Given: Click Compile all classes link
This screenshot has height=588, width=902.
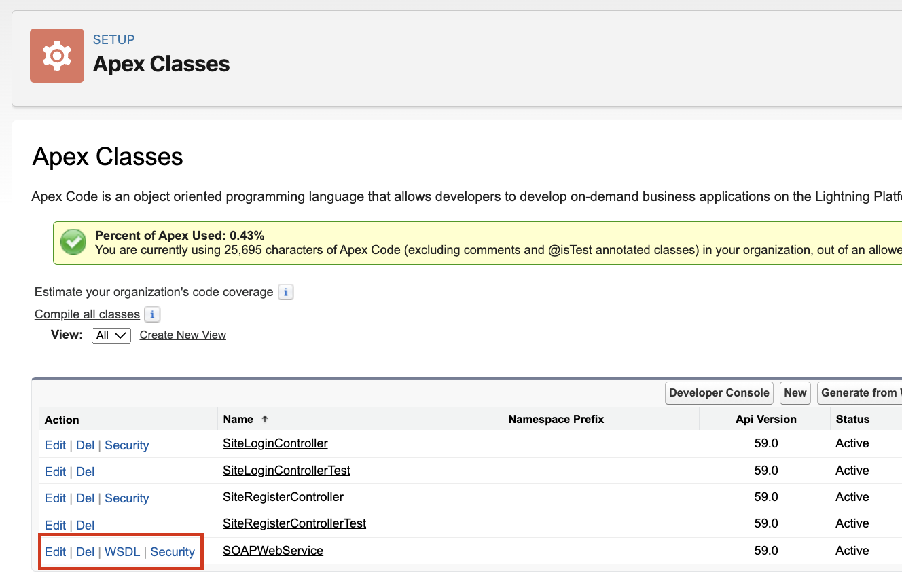Looking at the screenshot, I should point(87,314).
